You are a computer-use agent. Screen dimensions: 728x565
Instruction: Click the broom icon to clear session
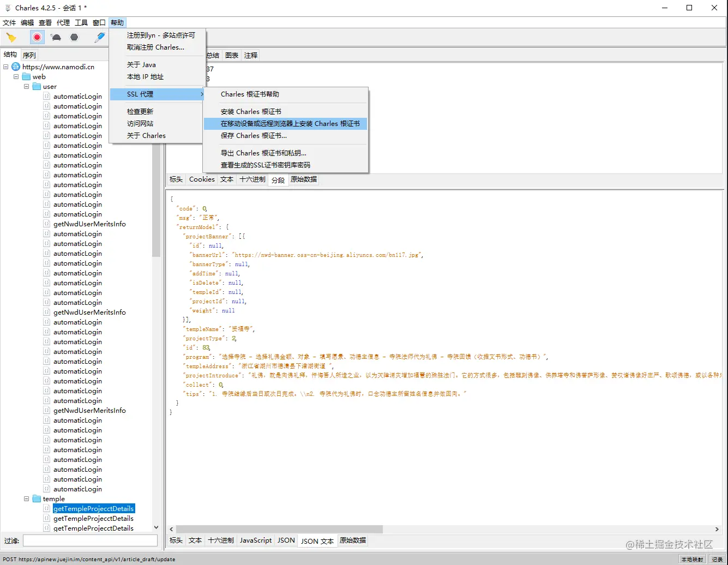tap(11, 38)
